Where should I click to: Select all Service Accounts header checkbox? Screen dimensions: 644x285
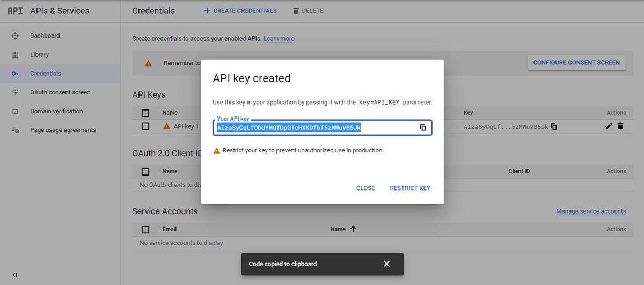[x=145, y=230]
